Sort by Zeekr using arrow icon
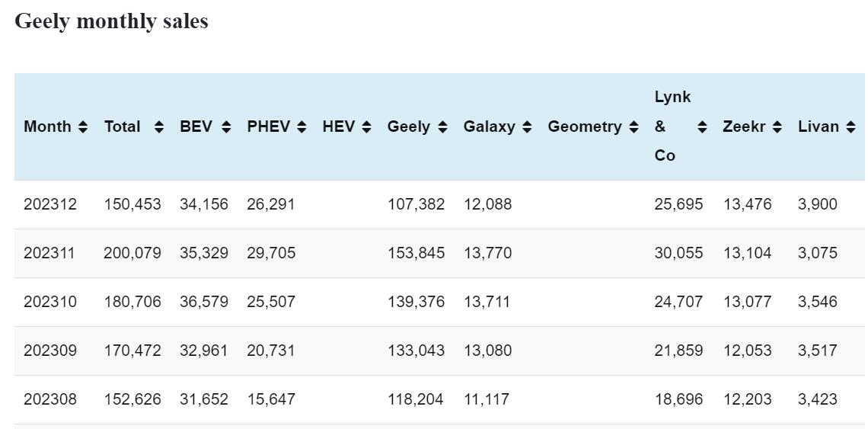This screenshot has height=429, width=868. point(777,127)
